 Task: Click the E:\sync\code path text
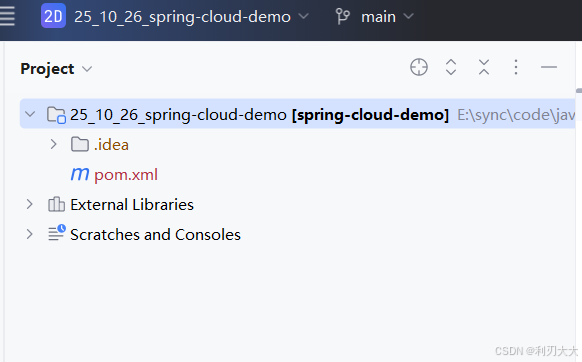(x=516, y=115)
